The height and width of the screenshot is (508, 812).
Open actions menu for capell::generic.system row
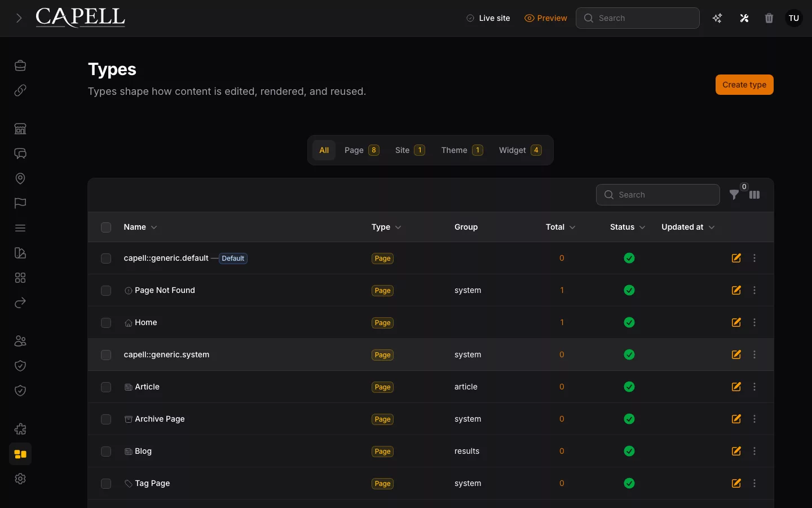(754, 354)
